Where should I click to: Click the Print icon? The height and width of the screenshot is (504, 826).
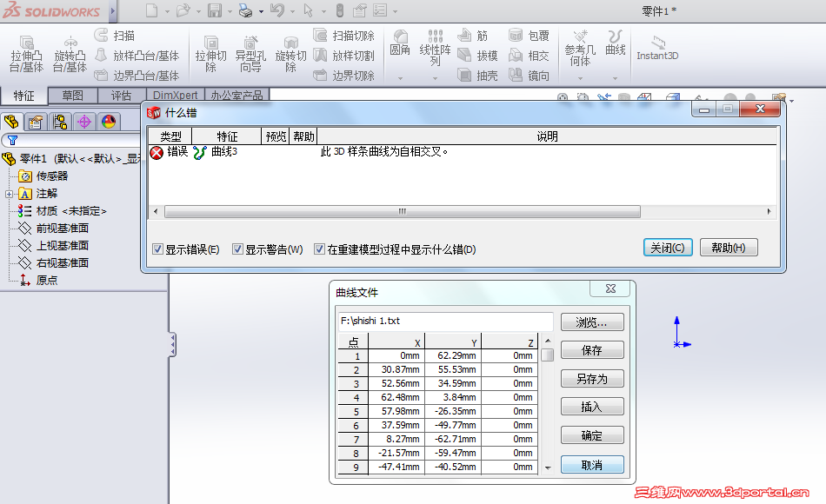[x=245, y=10]
